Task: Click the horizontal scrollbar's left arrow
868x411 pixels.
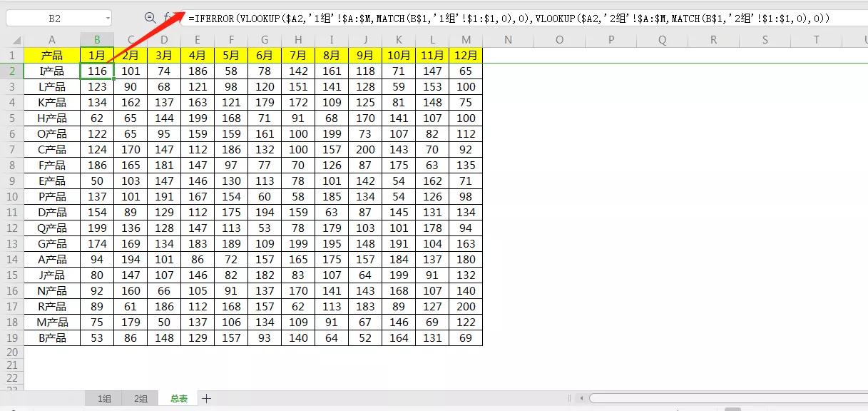Action: 582,398
